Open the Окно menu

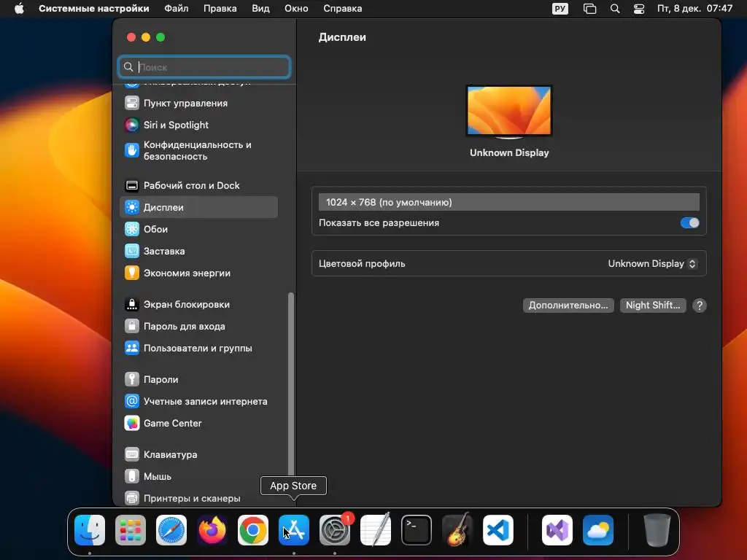296,9
